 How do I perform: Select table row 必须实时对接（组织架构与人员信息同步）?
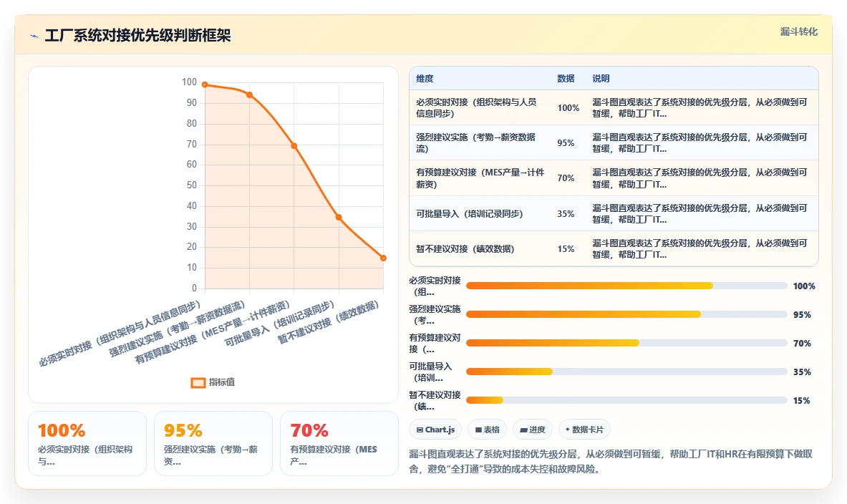tap(614, 107)
